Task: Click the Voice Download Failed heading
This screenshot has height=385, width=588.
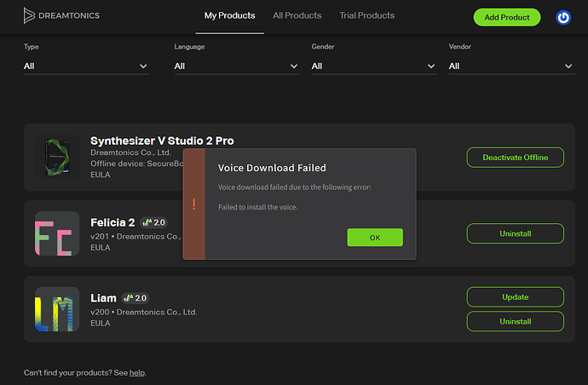Action: (x=272, y=168)
